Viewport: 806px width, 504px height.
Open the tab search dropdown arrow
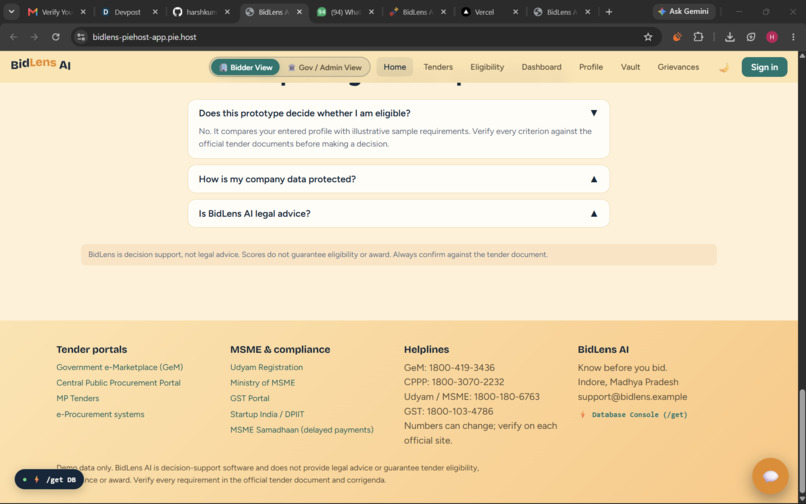tap(11, 11)
